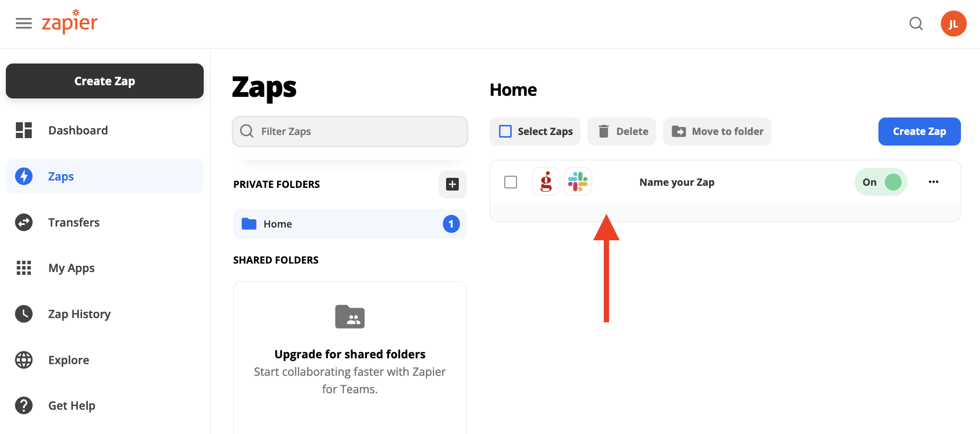Click the Slack app icon
Image resolution: width=980 pixels, height=434 pixels.
click(x=578, y=182)
